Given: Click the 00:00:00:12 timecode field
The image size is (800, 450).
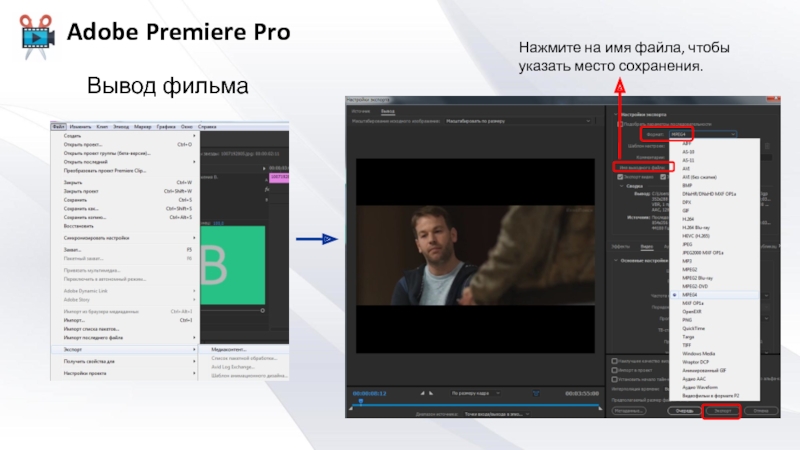Looking at the screenshot, I should click(370, 393).
